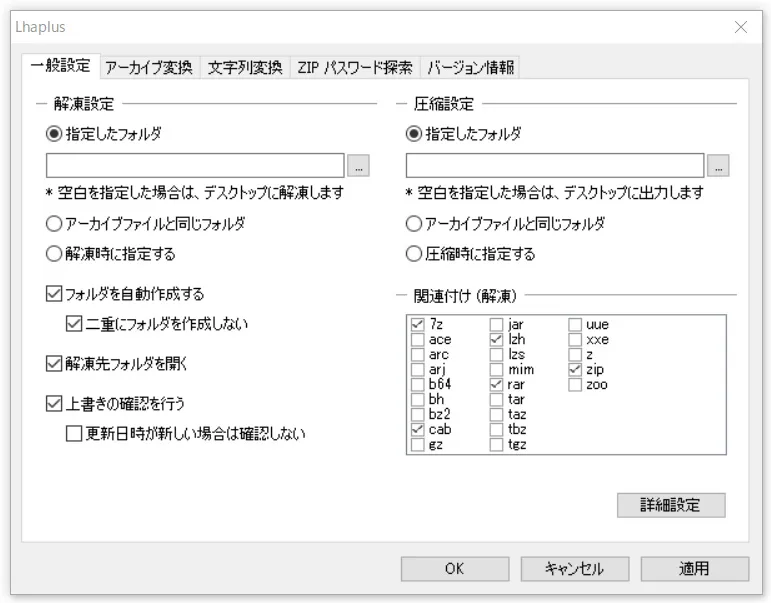Viewport: 771px width, 603px height.
Task: Select the 一般設定 tab
Action: [x=60, y=65]
